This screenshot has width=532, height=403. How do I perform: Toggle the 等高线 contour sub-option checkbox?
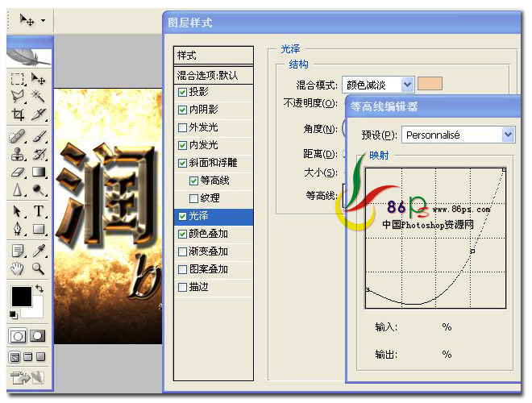(193, 181)
